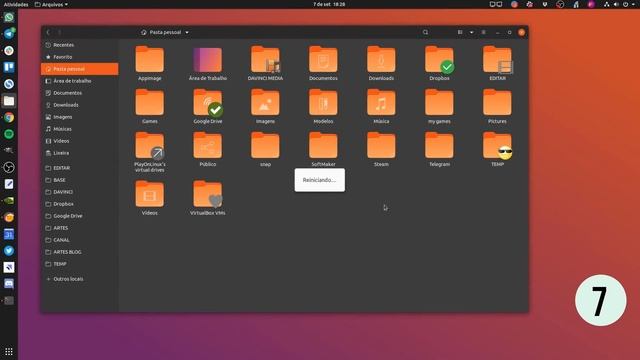Screen dimensions: 640x360
Task: Open Documentos in the sidebar
Action: click(80, 93)
